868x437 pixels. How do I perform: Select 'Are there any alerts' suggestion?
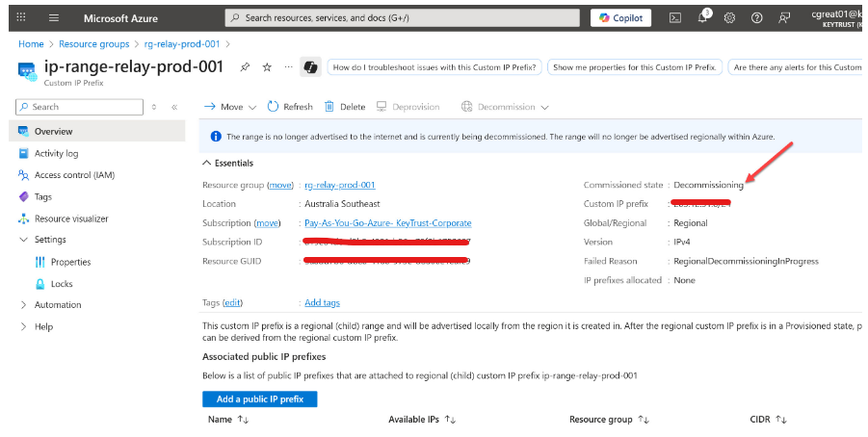pos(796,67)
